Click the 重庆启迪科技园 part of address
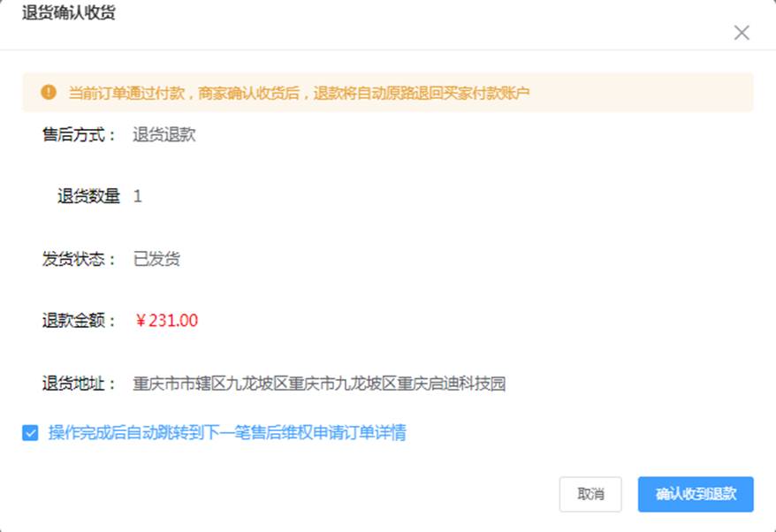The image size is (776, 532). [452, 384]
